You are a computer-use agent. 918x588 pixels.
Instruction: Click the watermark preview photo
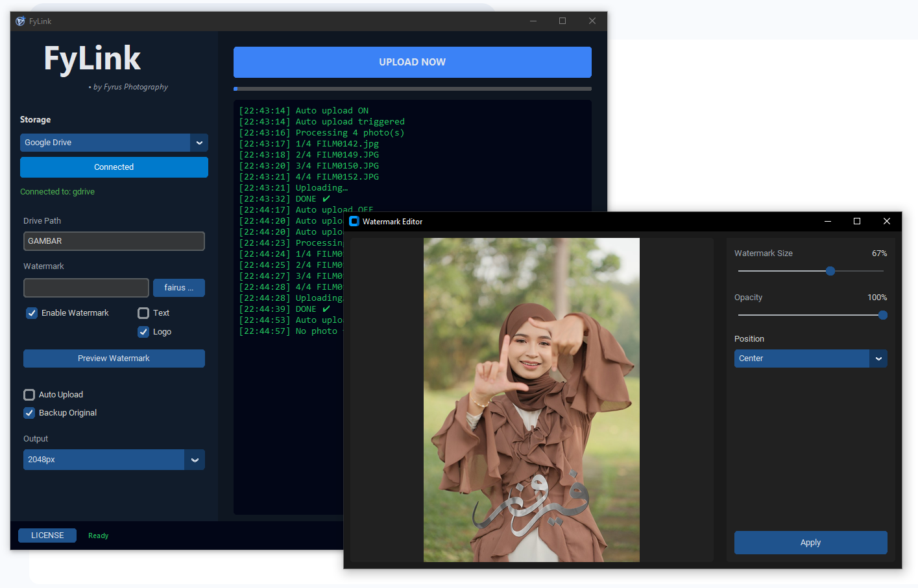point(531,400)
